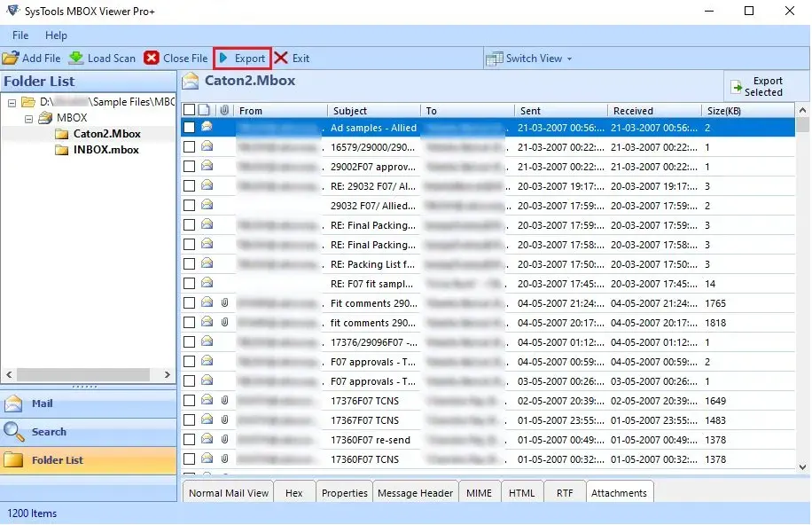Switch to the Attachments tab

[619, 493]
